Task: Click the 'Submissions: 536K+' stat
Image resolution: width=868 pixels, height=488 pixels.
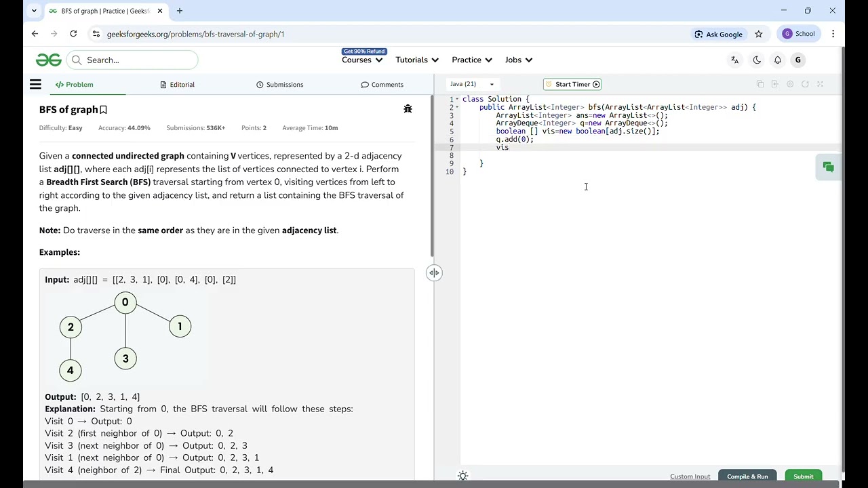Action: [x=195, y=127]
